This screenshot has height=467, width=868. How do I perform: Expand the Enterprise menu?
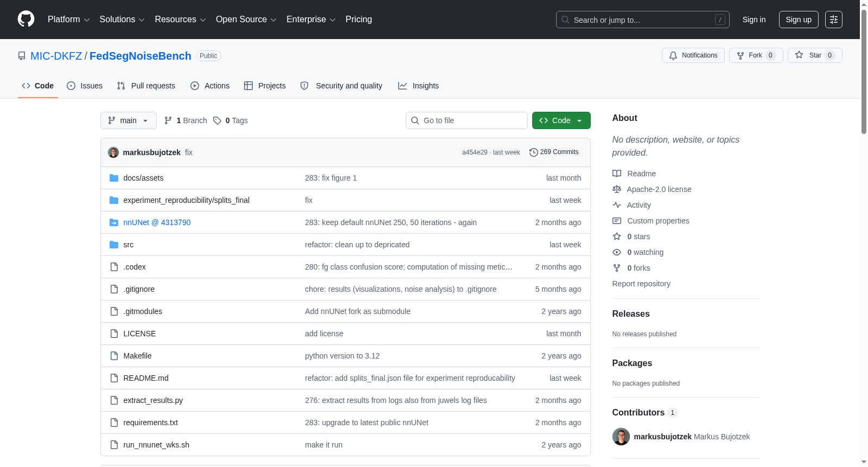pos(311,20)
